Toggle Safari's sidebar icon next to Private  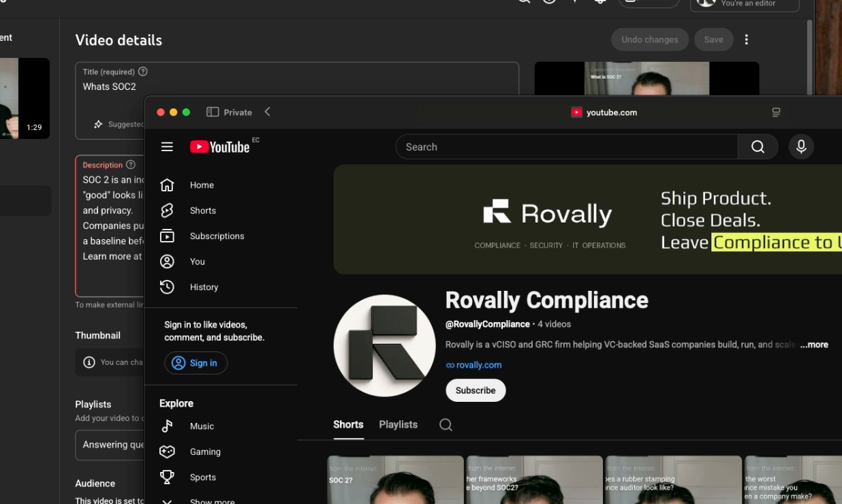(x=213, y=112)
